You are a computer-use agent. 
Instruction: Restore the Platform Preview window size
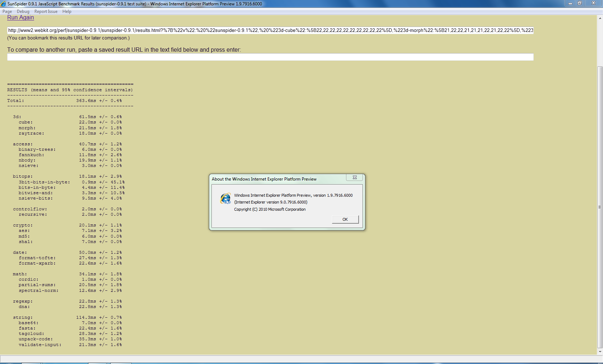(579, 3)
